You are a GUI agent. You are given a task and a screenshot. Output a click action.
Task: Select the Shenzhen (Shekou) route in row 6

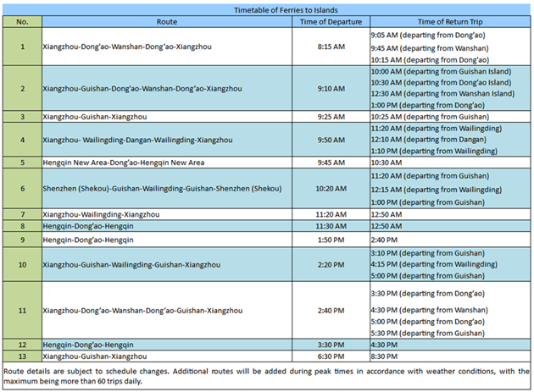click(x=162, y=189)
